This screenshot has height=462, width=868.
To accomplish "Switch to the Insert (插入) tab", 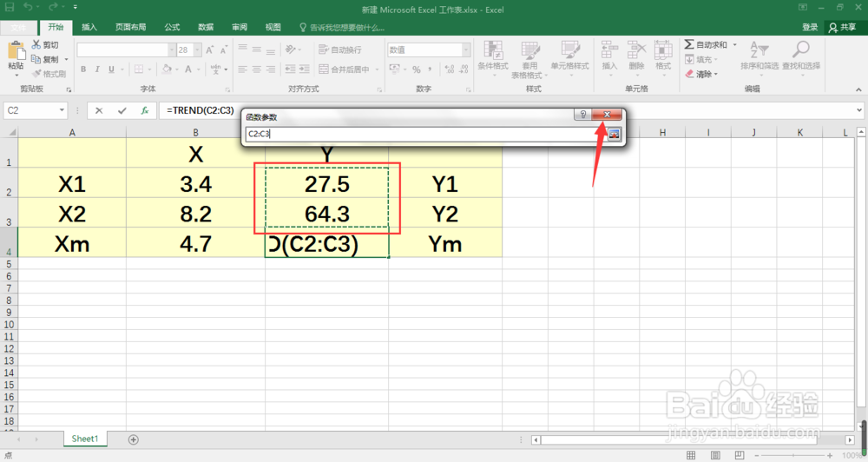I will [x=89, y=27].
